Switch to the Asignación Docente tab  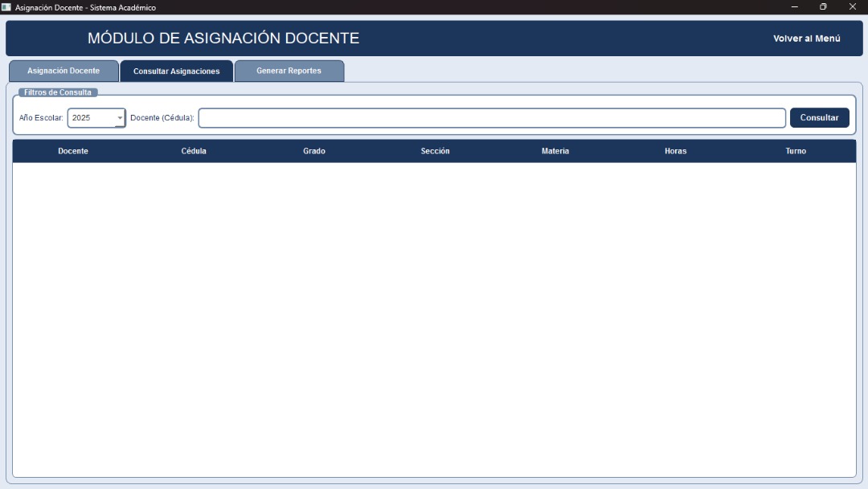pyautogui.click(x=63, y=71)
